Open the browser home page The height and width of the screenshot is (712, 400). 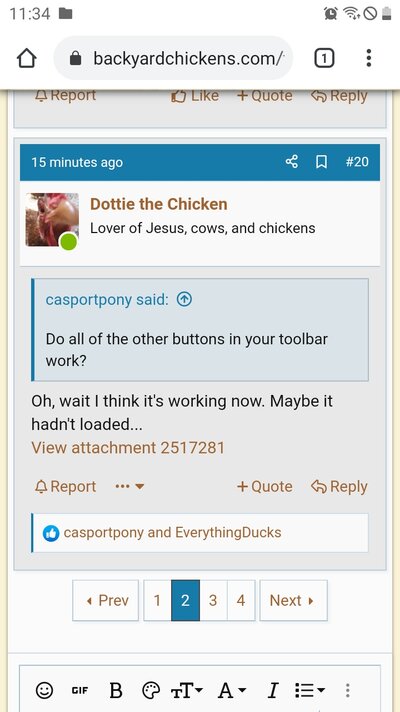(x=26, y=58)
